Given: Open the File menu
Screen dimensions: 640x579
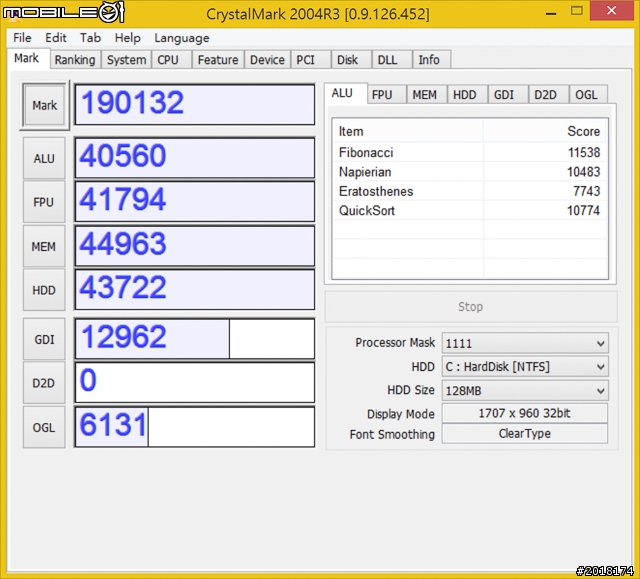Looking at the screenshot, I should click(x=22, y=38).
